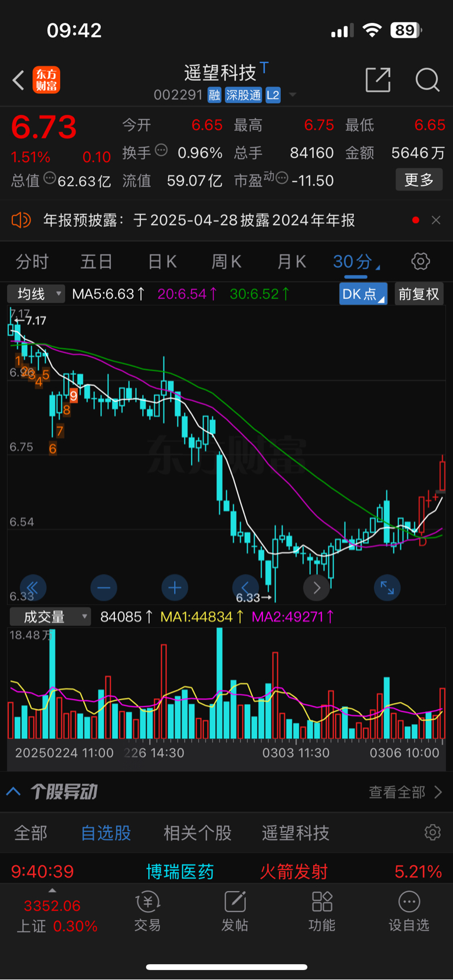This screenshot has width=453, height=980.
Task: Switch to 月K chart tab
Action: (292, 262)
